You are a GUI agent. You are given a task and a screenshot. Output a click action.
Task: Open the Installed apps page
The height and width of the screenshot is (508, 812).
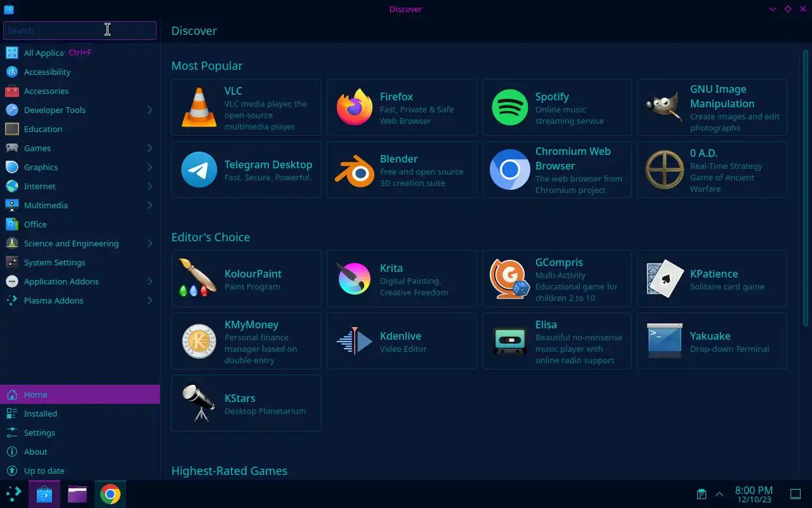pos(80,413)
